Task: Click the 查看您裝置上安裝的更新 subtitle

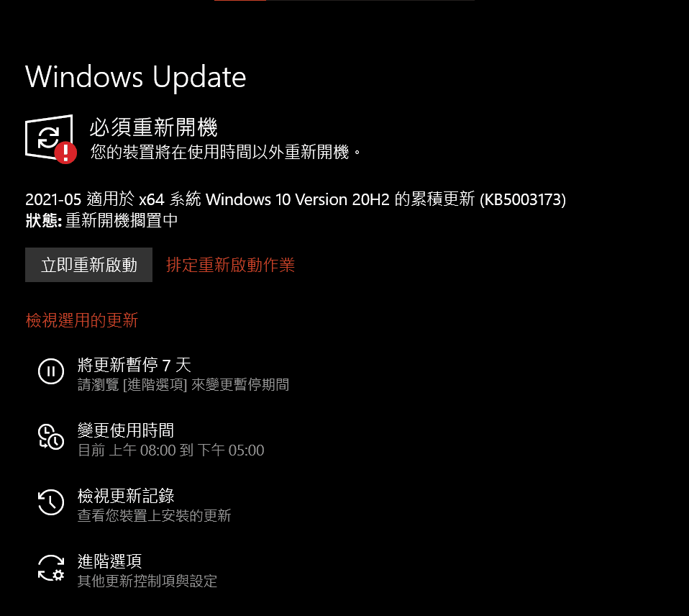Action: point(154,515)
